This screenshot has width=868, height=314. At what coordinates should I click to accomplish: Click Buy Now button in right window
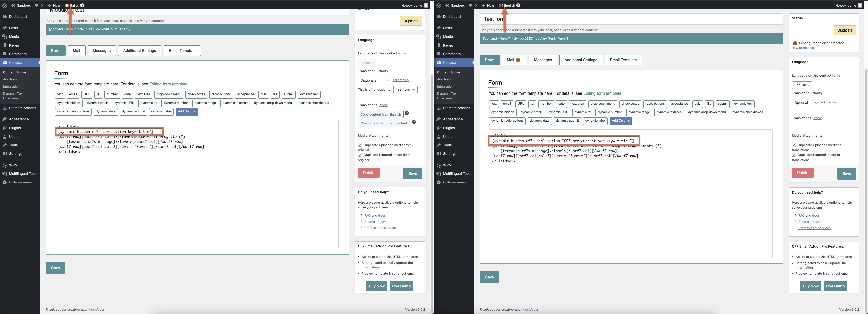point(810,286)
